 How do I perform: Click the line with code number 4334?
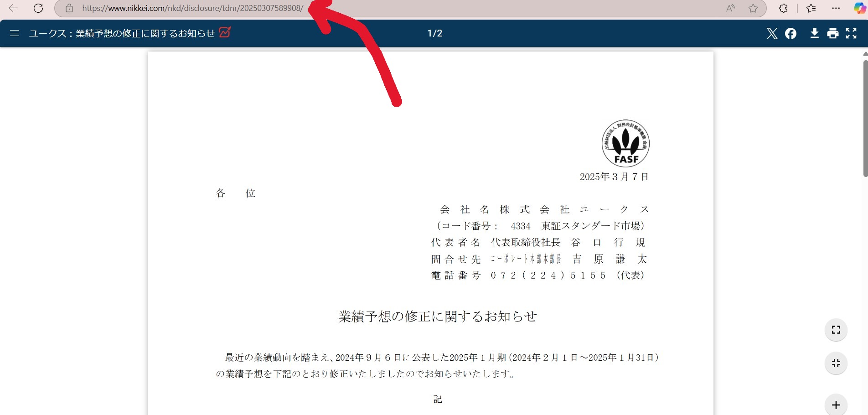click(x=540, y=226)
